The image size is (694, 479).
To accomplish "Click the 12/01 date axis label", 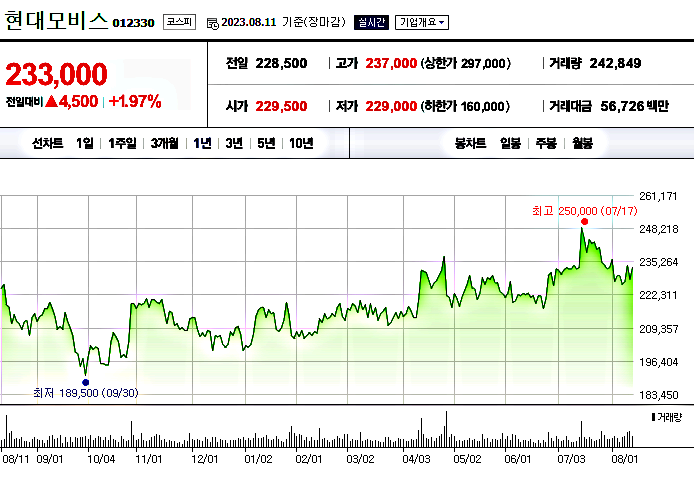I will [204, 459].
